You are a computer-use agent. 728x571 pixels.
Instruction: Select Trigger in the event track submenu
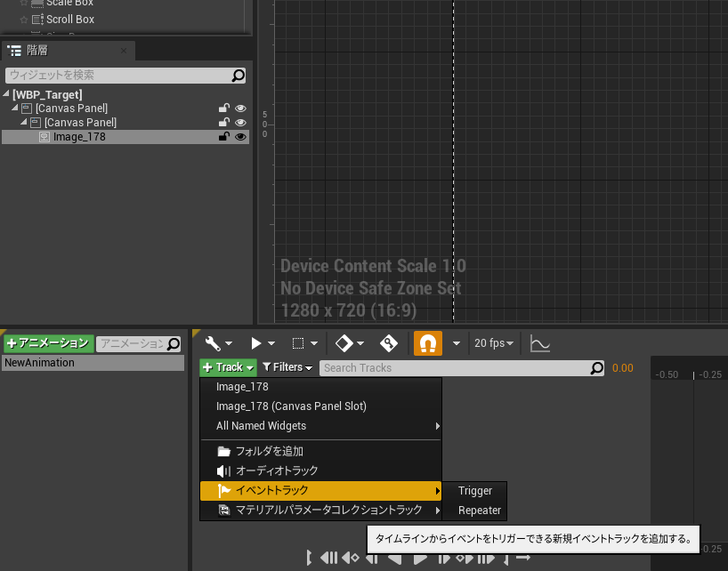474,491
